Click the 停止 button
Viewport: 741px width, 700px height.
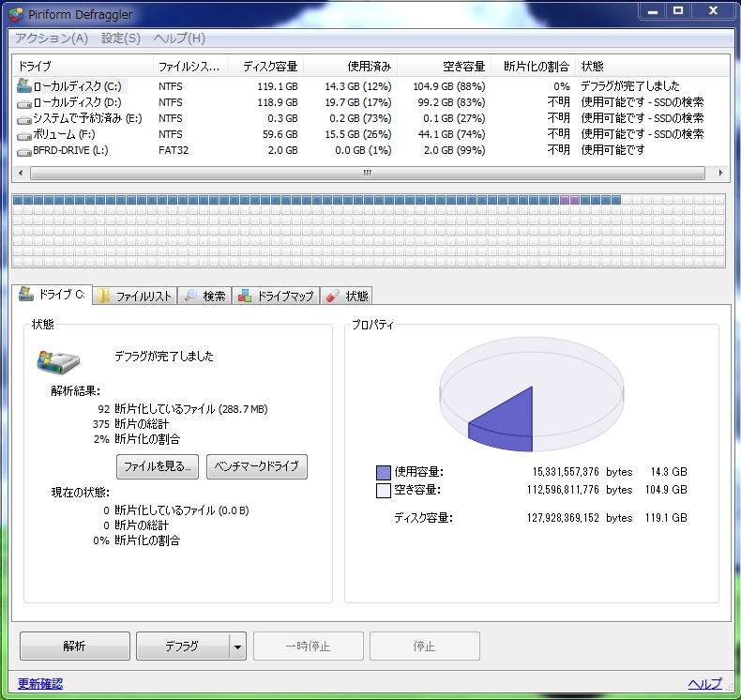[x=424, y=647]
